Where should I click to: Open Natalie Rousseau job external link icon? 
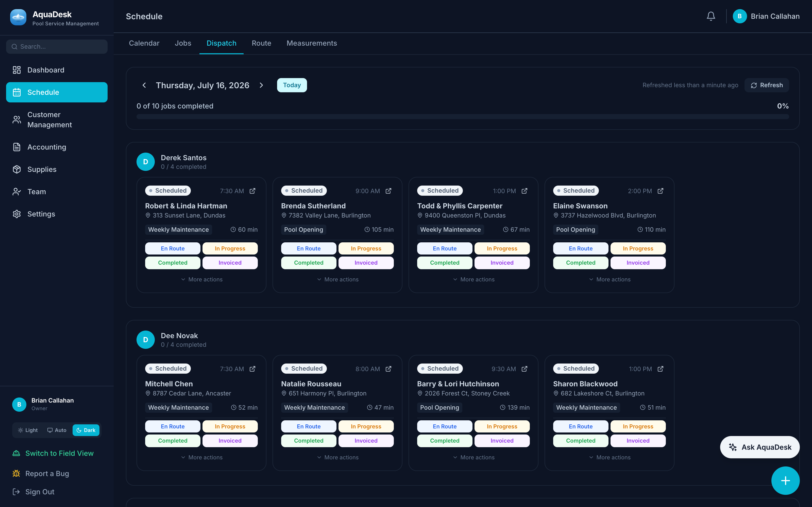tap(388, 369)
